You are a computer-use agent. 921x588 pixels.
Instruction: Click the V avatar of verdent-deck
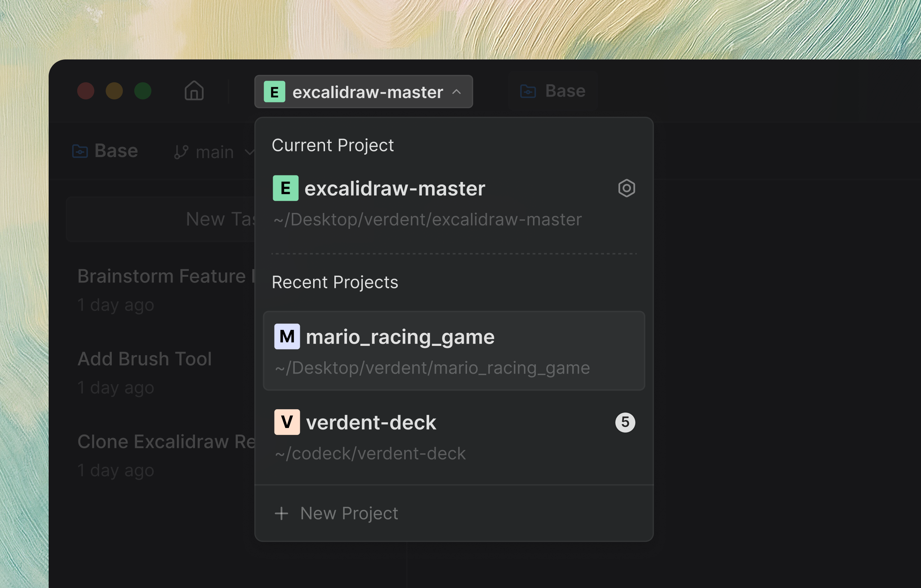point(287,422)
